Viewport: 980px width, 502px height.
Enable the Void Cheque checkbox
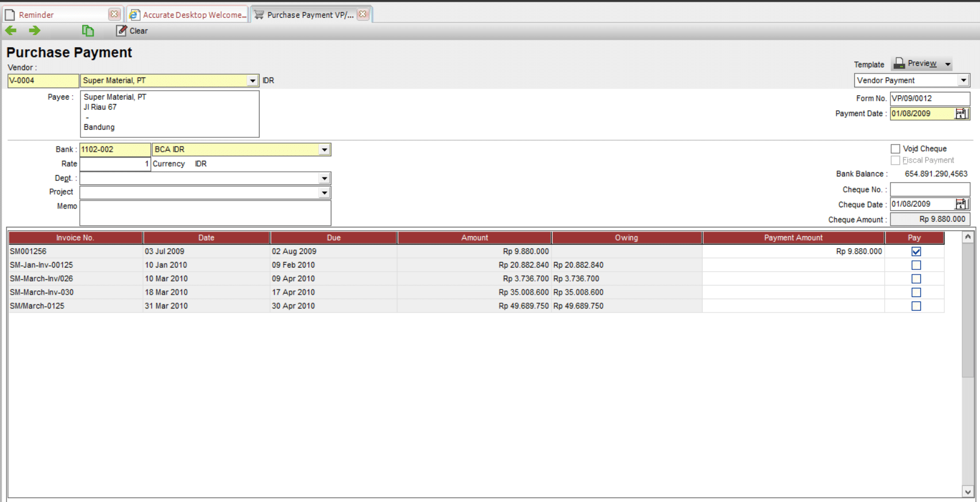[x=895, y=149]
